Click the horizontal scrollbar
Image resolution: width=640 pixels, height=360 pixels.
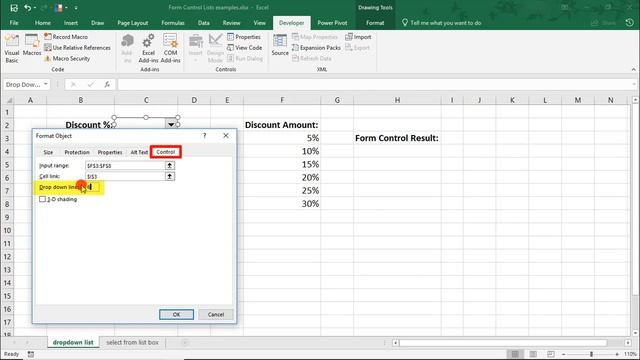[503, 342]
